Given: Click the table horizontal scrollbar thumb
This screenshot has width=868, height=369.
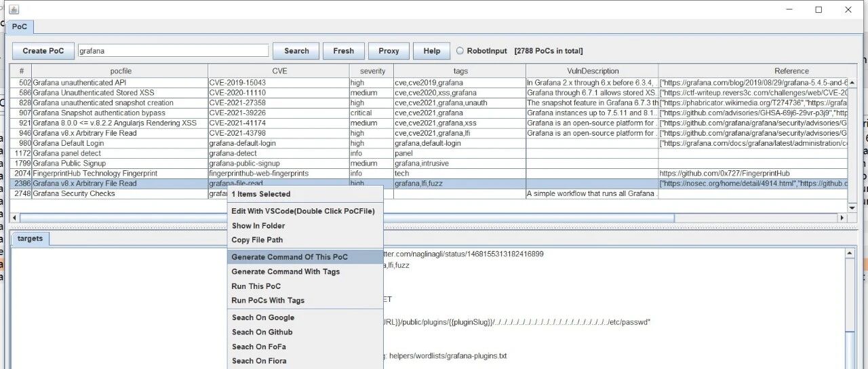Looking at the screenshot, I should 347,218.
